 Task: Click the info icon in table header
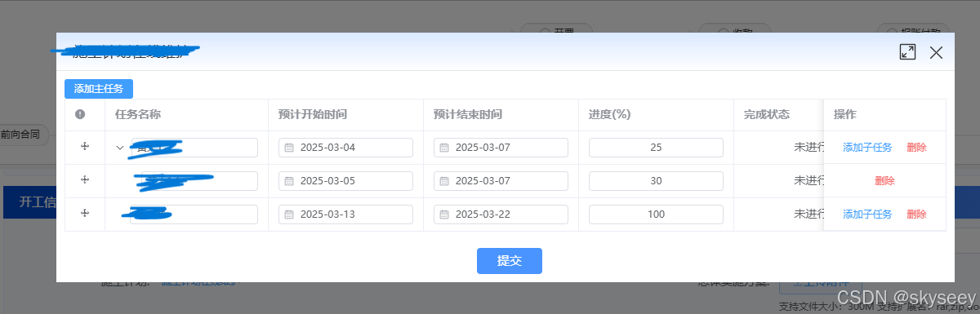pos(80,114)
